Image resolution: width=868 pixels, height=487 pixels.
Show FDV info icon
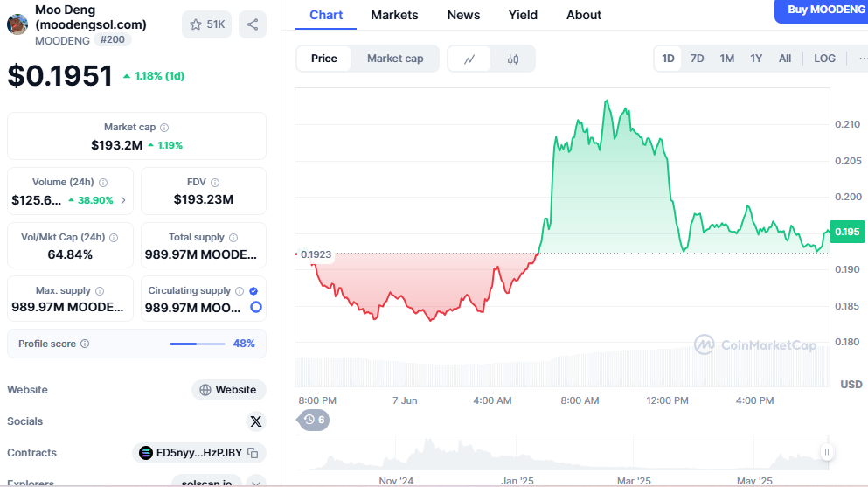215,183
